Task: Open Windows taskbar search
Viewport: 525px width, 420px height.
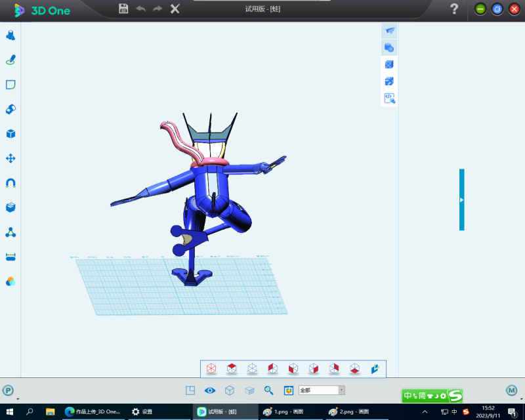Action: pos(30,411)
